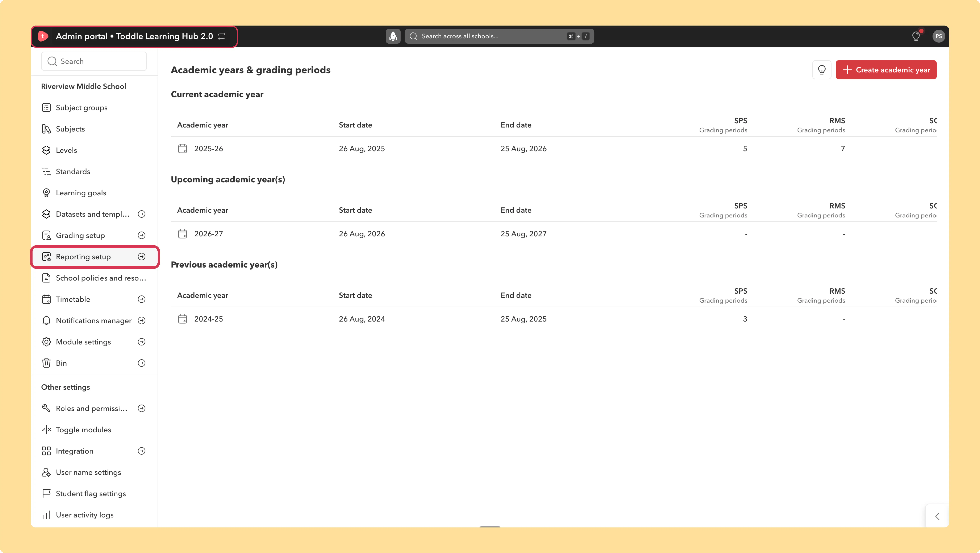The image size is (980, 553).
Task: Click the Reporting setup icon
Action: (46, 257)
